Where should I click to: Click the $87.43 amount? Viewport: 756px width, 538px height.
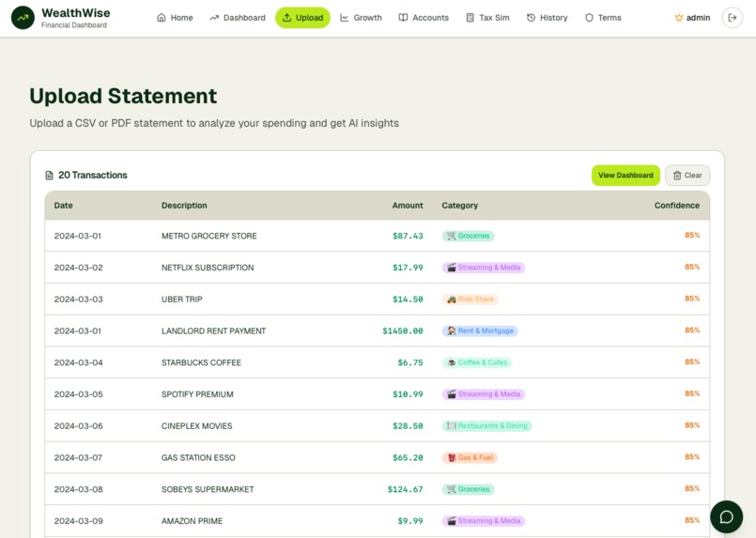coord(408,236)
